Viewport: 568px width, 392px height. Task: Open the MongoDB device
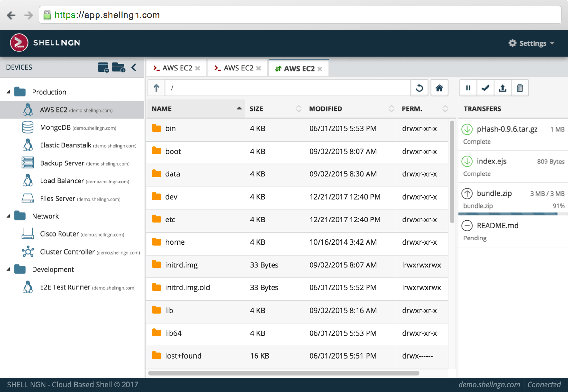click(72, 127)
